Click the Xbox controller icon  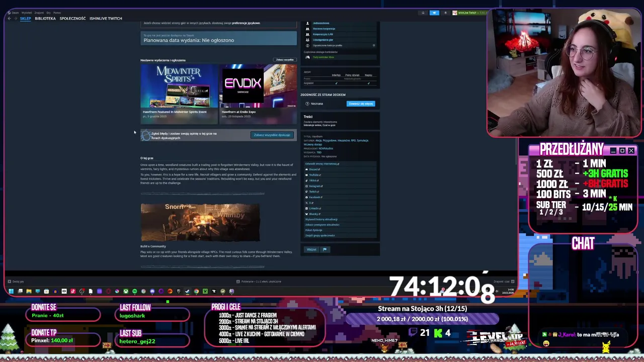[308, 57]
